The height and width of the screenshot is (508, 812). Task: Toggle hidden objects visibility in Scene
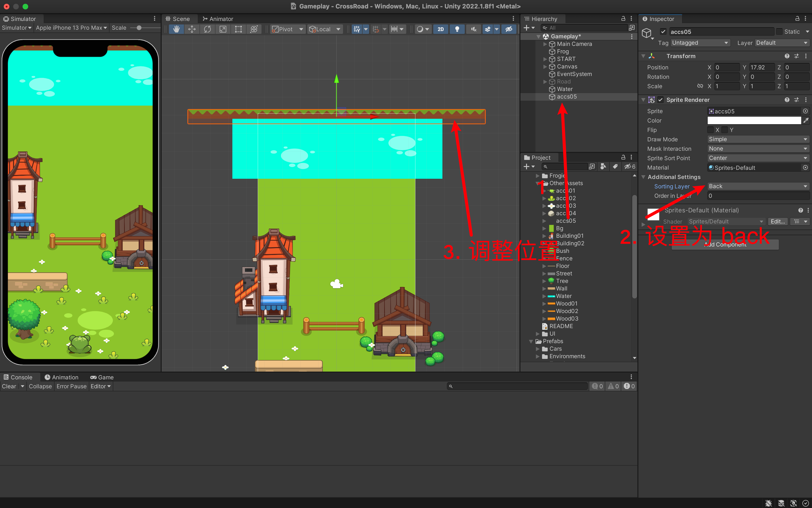tap(509, 29)
